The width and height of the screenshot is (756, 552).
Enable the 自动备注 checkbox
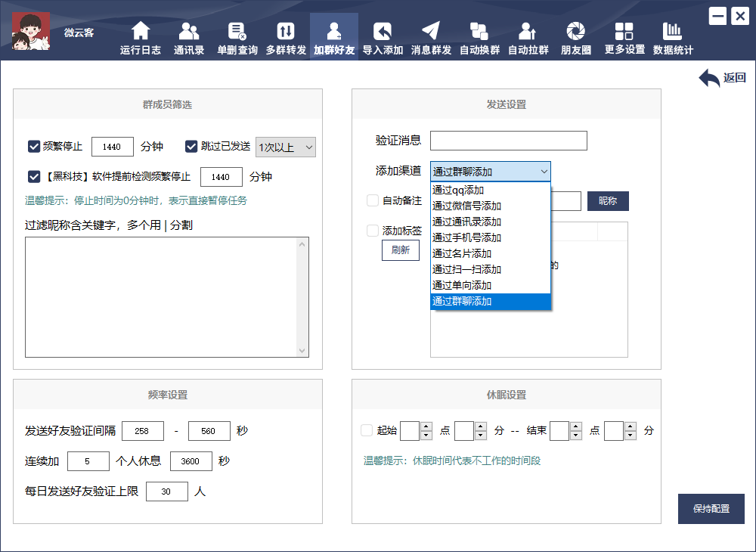tap(373, 201)
